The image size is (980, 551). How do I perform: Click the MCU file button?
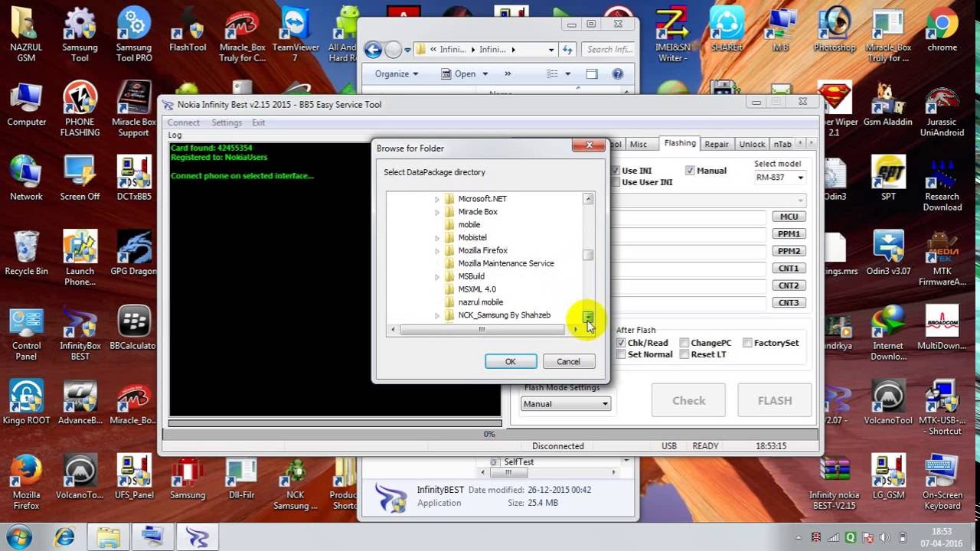click(x=789, y=217)
